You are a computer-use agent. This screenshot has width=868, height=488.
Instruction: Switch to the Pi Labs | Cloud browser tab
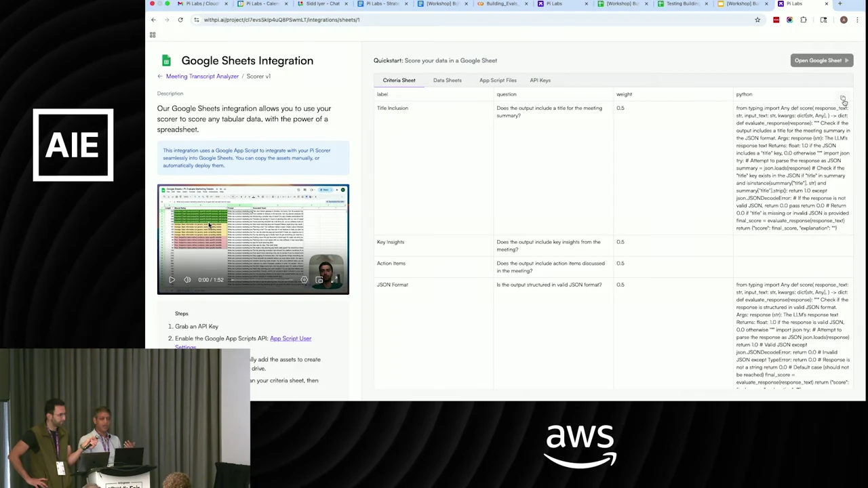201,4
